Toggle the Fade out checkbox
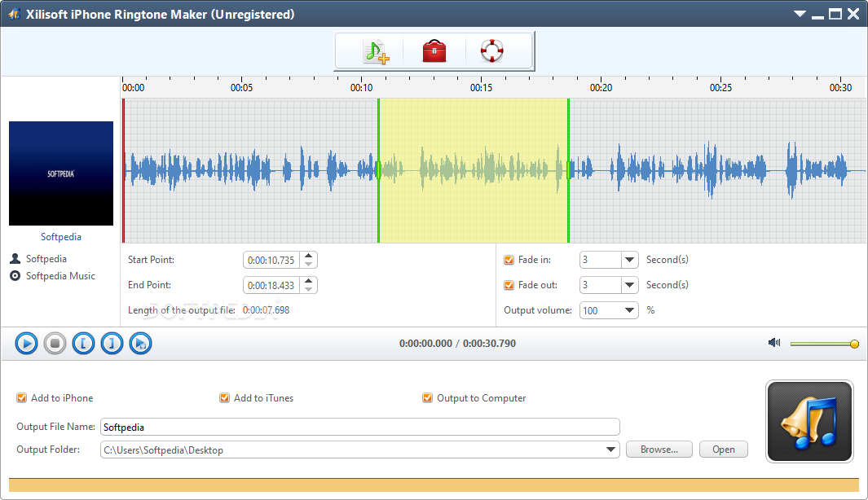Image resolution: width=868 pixels, height=500 pixels. [x=509, y=285]
